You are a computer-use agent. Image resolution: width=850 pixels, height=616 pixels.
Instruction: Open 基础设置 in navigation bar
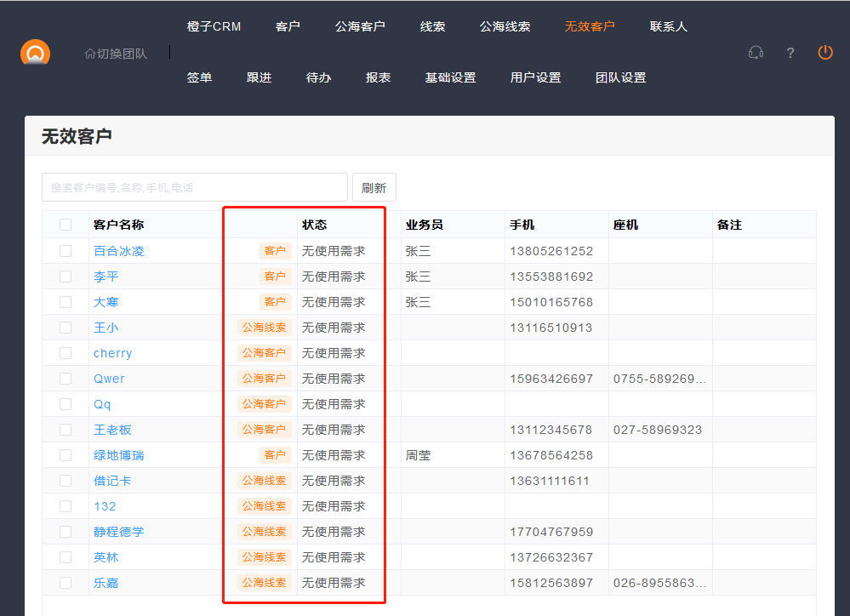[450, 77]
